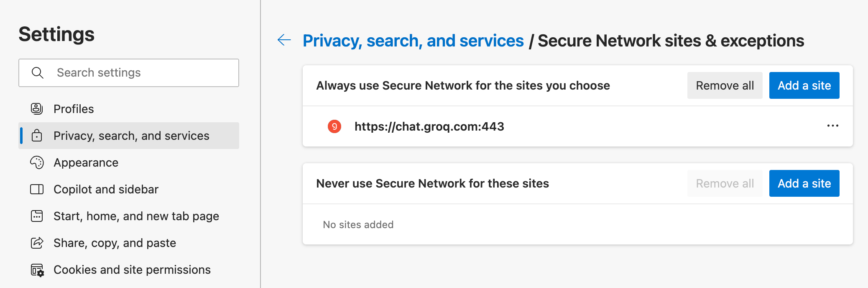Click the Start, home, new tab icon
868x288 pixels.
pos(37,216)
